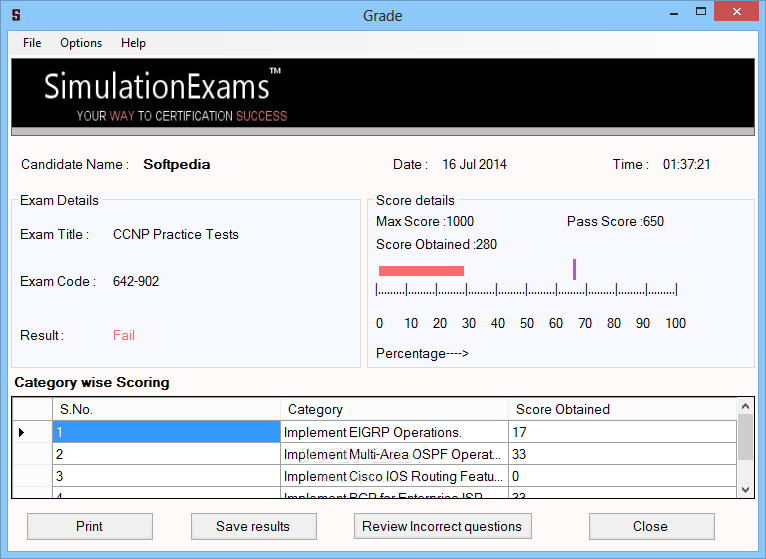Click the date value 16 Jul 2014
This screenshot has width=766, height=559.
[x=474, y=164]
